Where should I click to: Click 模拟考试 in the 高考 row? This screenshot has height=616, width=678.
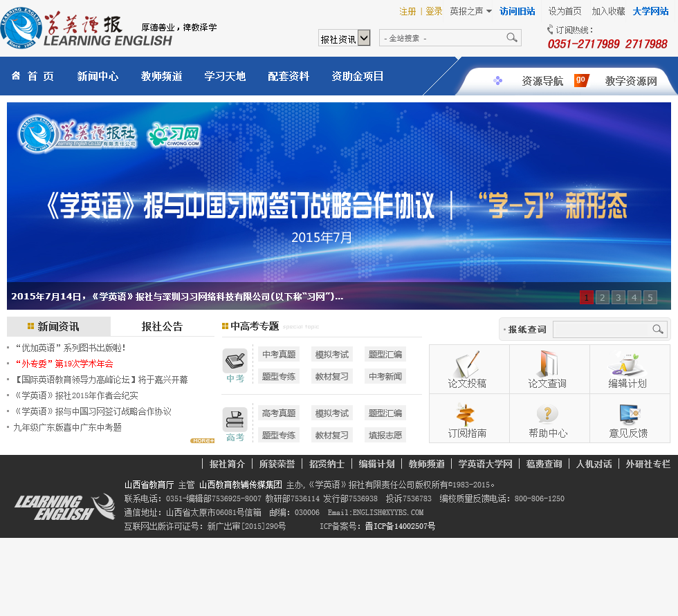[x=332, y=413]
